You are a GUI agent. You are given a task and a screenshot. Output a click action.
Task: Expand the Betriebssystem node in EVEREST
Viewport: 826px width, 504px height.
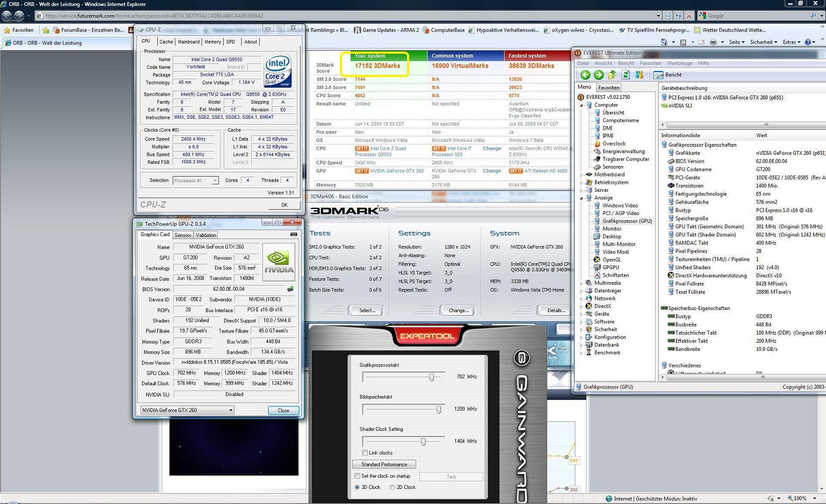click(581, 182)
